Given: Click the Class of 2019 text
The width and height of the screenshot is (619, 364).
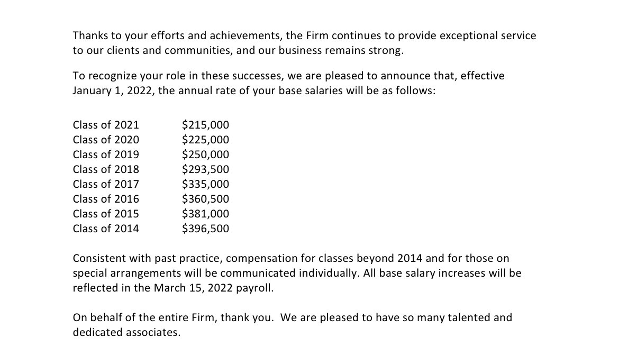Looking at the screenshot, I should (106, 154).
